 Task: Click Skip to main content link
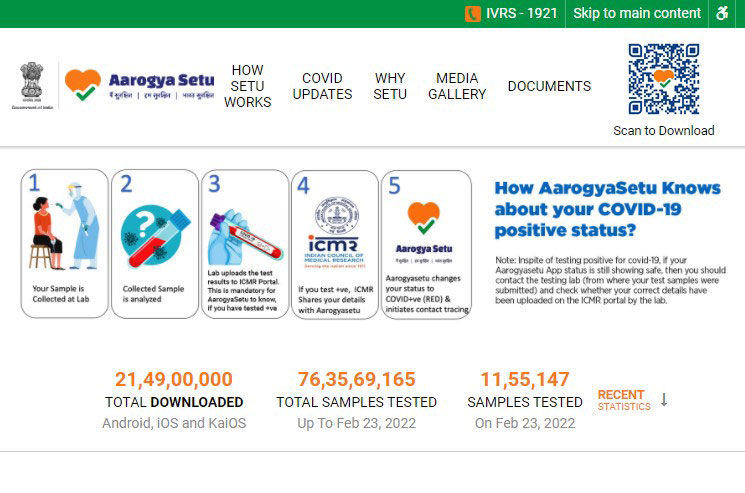[x=637, y=13]
